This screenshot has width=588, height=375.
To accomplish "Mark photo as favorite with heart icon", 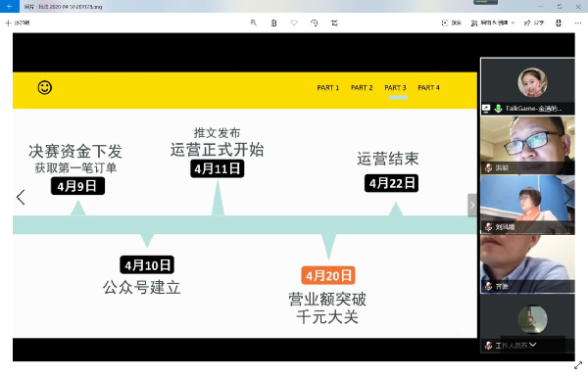I will (294, 23).
